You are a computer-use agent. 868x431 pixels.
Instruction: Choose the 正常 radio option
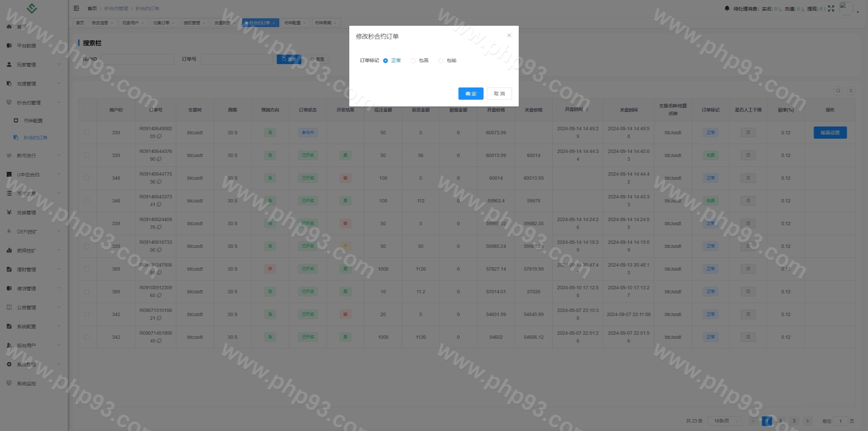click(386, 61)
